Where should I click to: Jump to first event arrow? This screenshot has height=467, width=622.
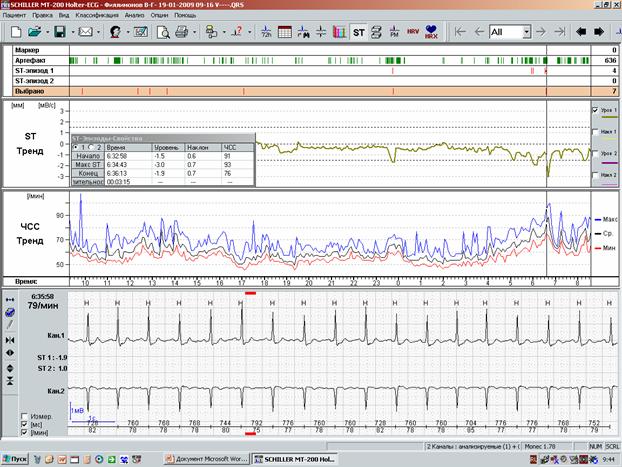460,32
